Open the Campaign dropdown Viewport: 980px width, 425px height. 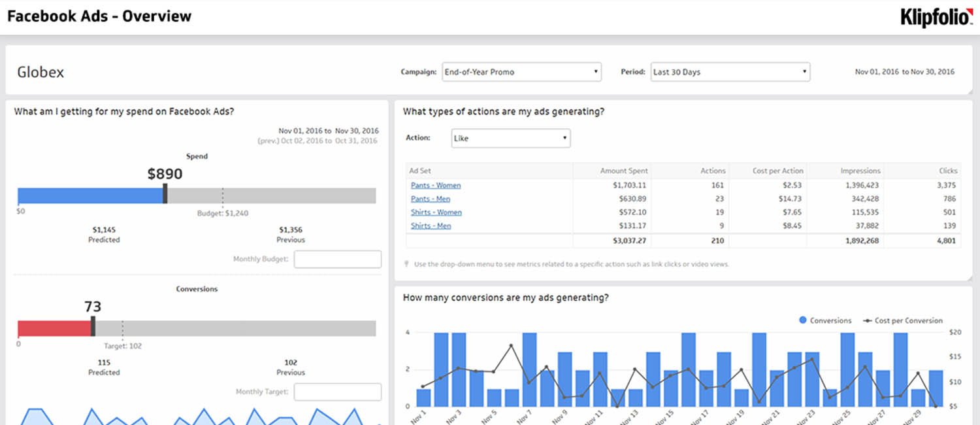click(521, 72)
